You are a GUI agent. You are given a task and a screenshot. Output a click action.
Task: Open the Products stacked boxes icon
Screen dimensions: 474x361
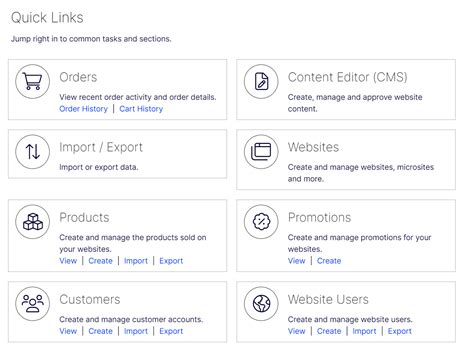click(x=32, y=222)
